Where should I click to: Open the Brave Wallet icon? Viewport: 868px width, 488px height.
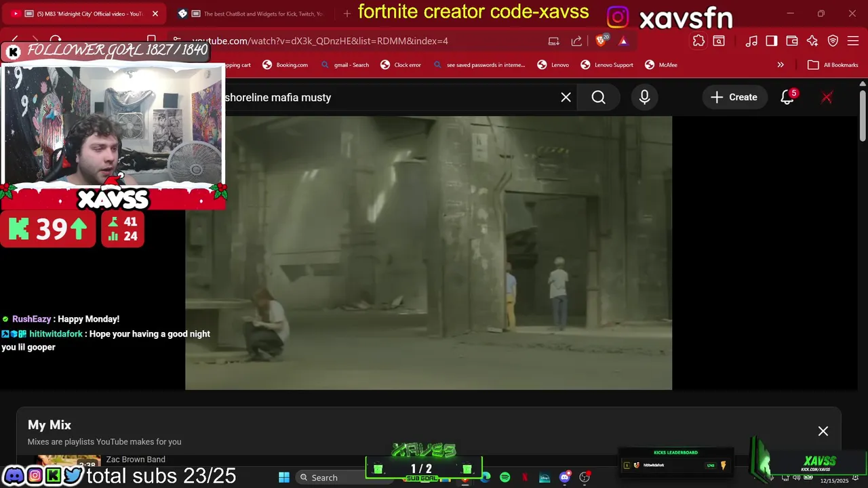tap(792, 41)
